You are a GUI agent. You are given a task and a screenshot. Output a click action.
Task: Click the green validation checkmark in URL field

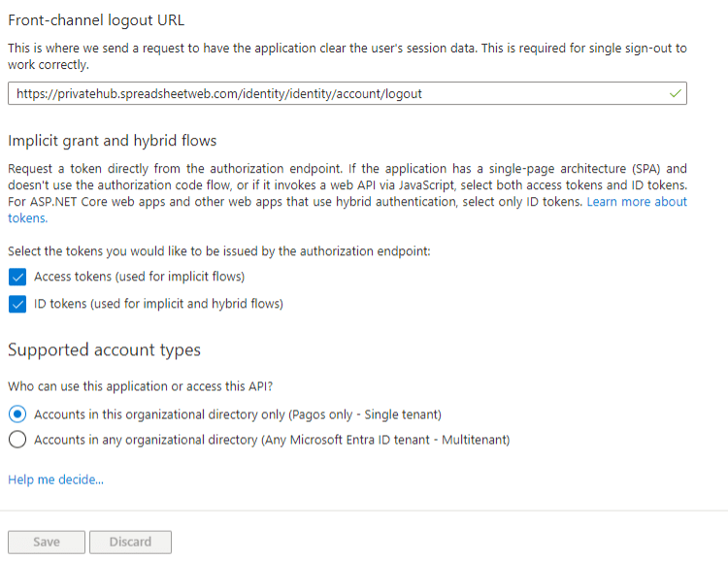(x=676, y=94)
